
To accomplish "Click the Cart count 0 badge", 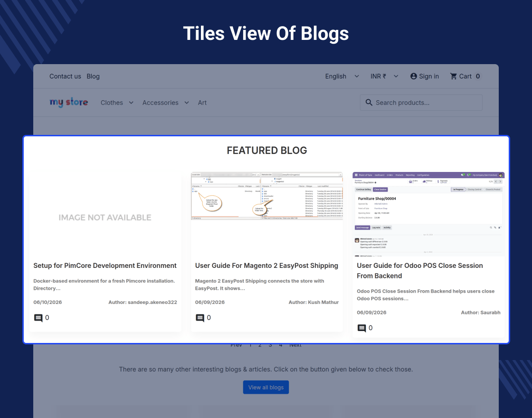I will pyautogui.click(x=478, y=76).
